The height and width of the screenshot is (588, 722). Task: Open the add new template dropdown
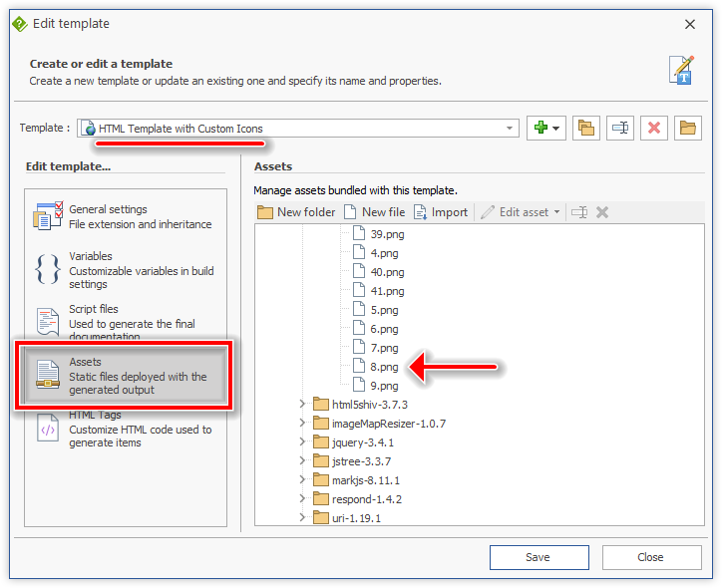click(x=546, y=128)
